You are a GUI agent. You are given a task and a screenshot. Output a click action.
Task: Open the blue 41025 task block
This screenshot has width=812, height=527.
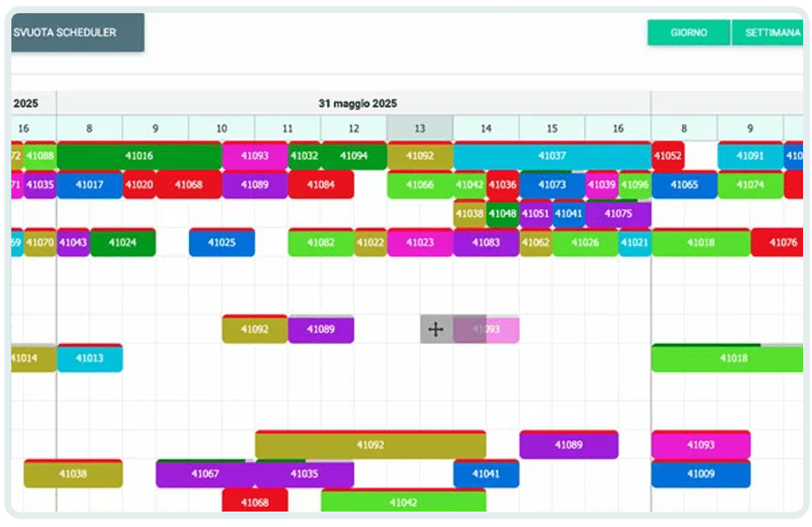pos(222,243)
